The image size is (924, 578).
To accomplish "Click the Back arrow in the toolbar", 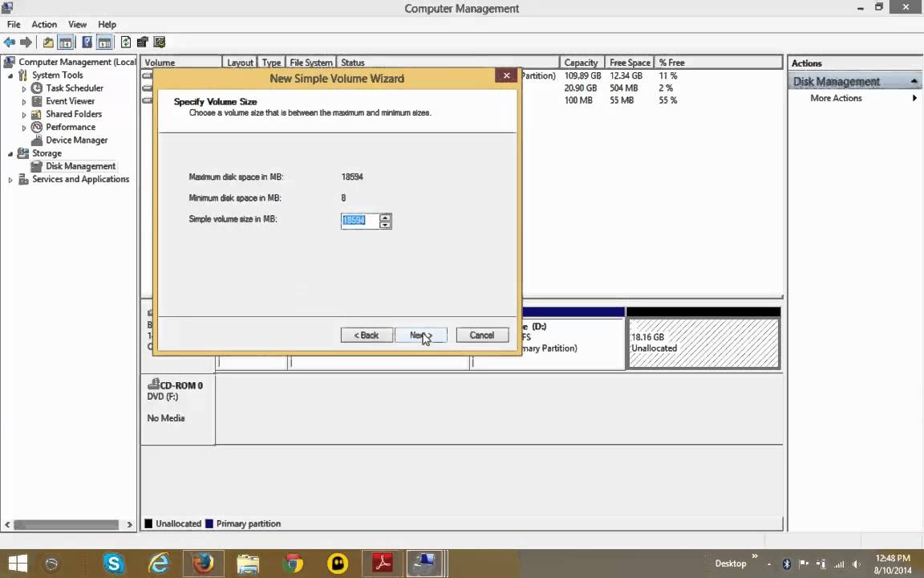I will pos(10,43).
